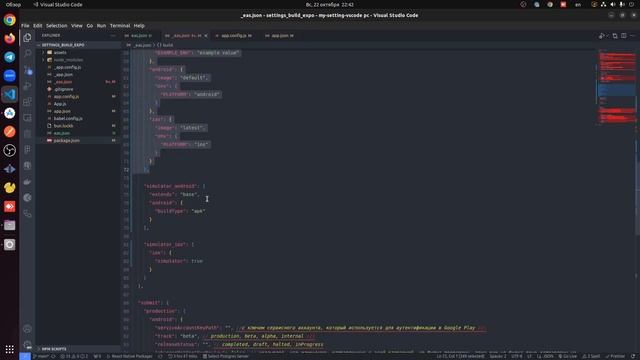Open the Terminal menu
Screen dimensions: 640x360
[x=120, y=26]
